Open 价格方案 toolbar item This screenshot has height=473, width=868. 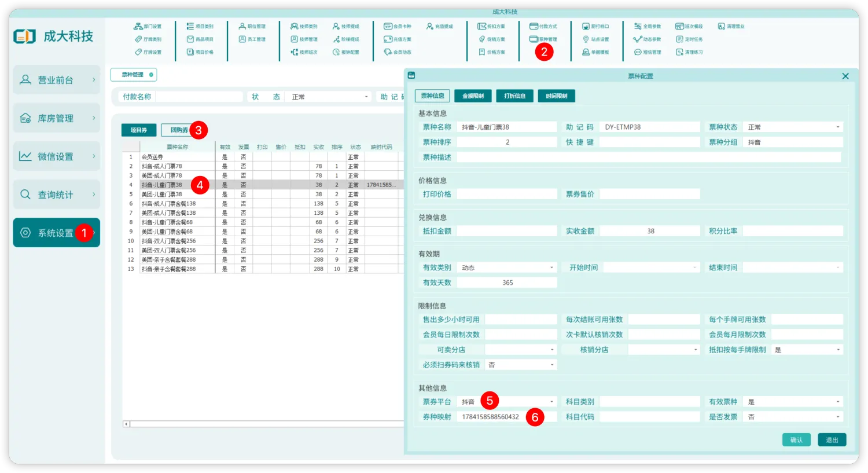click(x=491, y=52)
